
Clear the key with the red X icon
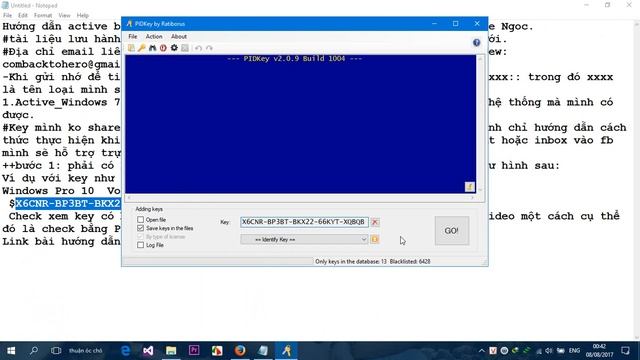[375, 222]
